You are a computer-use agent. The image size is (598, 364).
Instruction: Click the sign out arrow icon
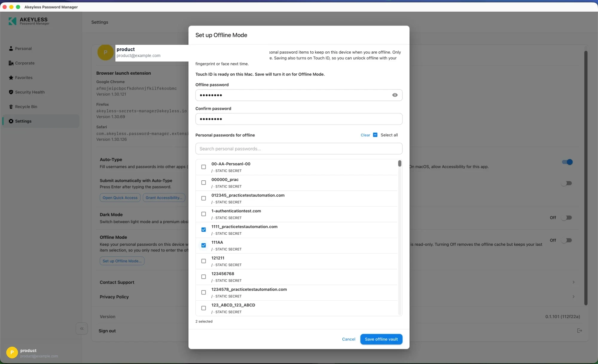click(579, 331)
